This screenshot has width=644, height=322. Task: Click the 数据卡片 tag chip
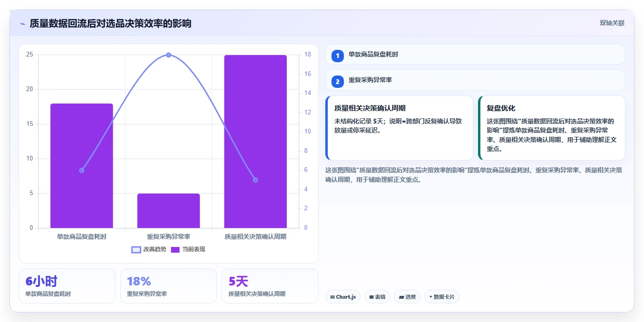[x=442, y=297]
